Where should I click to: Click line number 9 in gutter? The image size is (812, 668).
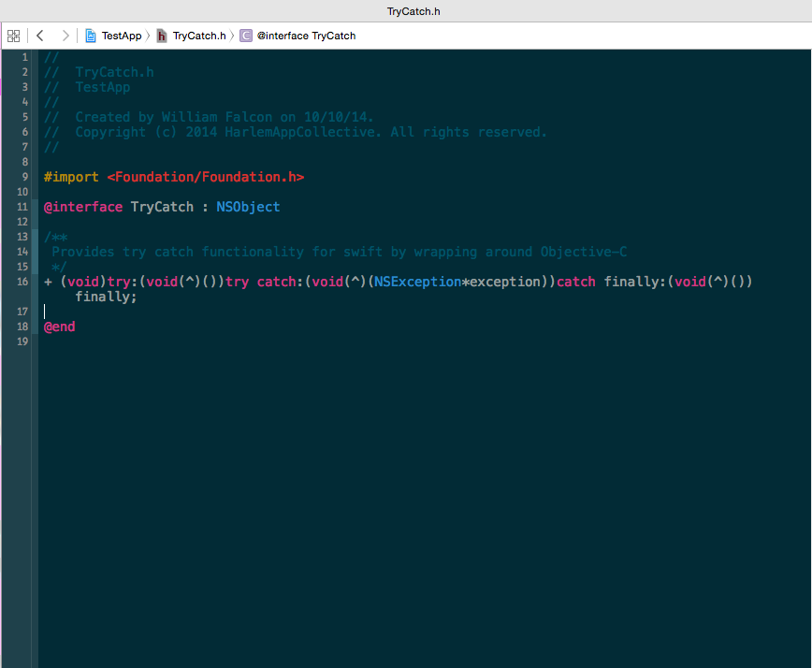(x=25, y=177)
